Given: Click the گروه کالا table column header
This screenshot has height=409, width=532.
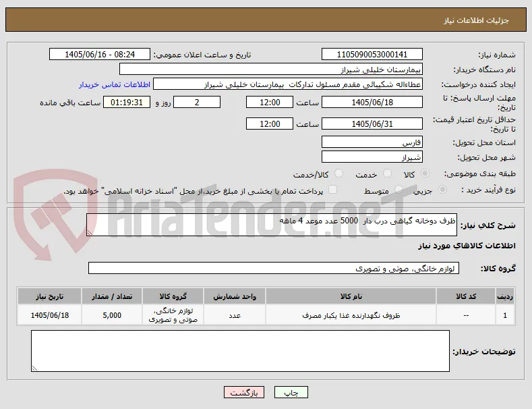Looking at the screenshot, I should tap(173, 296).
